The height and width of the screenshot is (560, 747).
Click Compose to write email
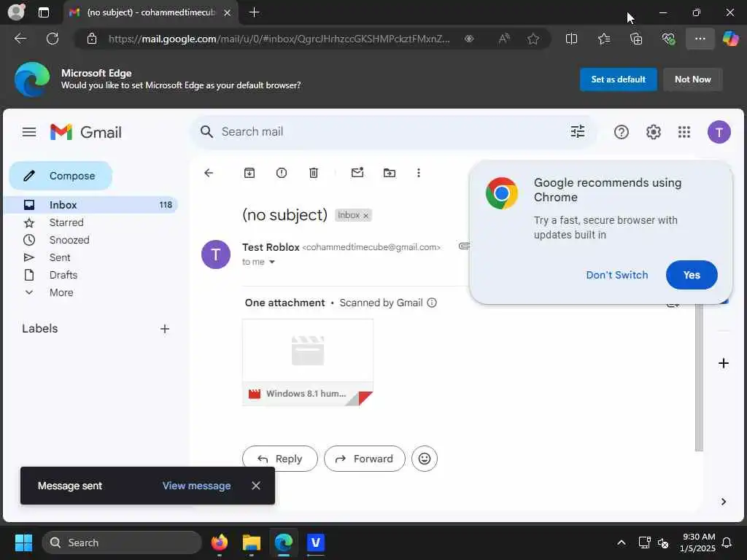coord(61,176)
